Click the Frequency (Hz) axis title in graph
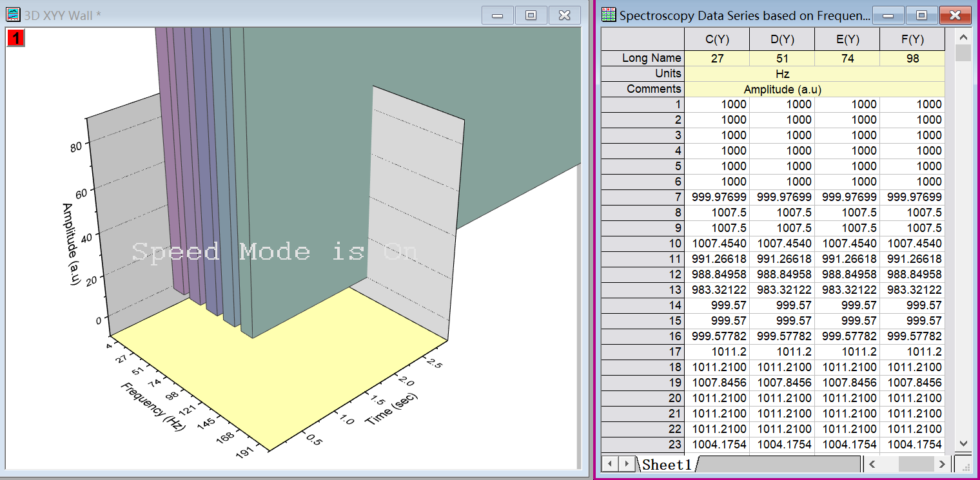The image size is (980, 480). click(x=153, y=406)
